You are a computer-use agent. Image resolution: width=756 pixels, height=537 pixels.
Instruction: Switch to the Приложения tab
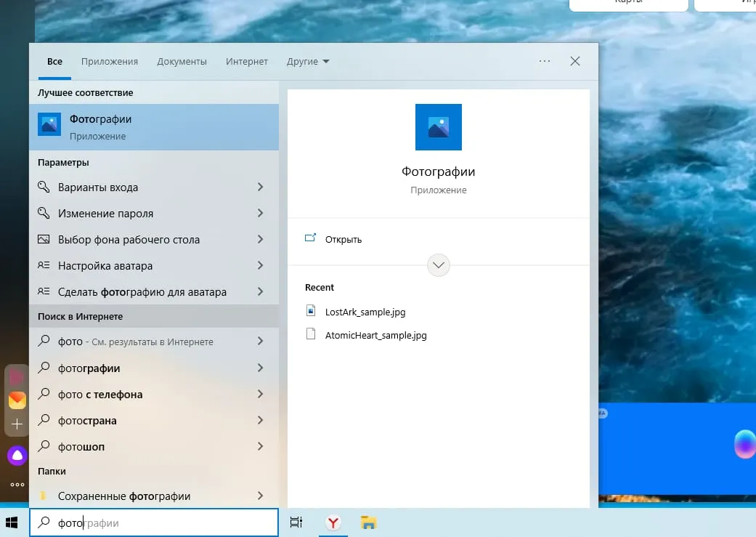pos(109,61)
